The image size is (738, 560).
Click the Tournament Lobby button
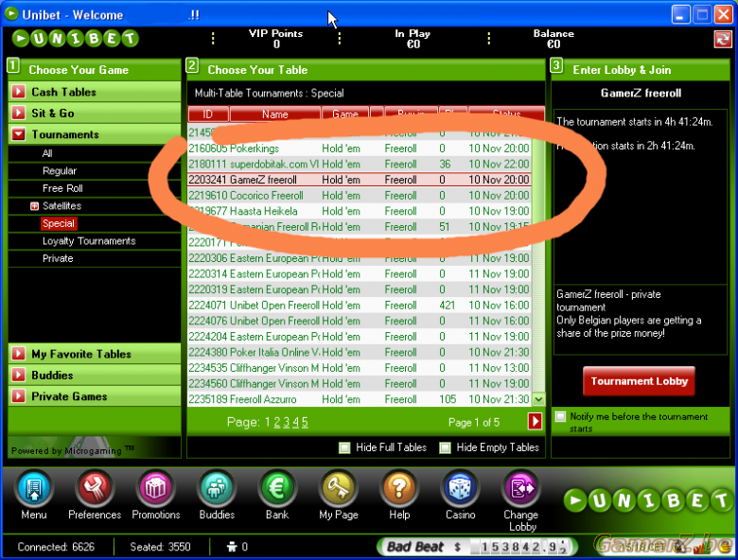click(x=639, y=381)
